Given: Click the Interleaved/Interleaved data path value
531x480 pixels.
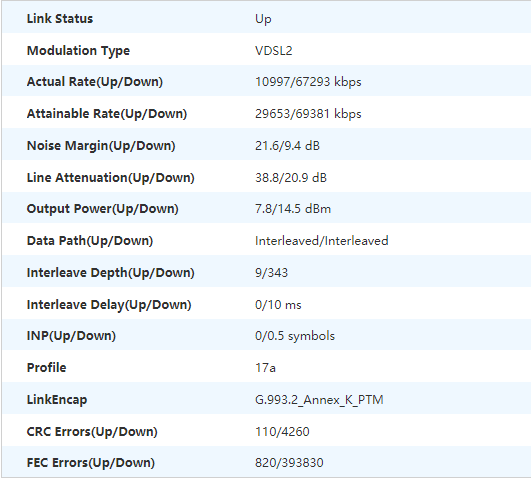Looking at the screenshot, I should pos(322,241).
